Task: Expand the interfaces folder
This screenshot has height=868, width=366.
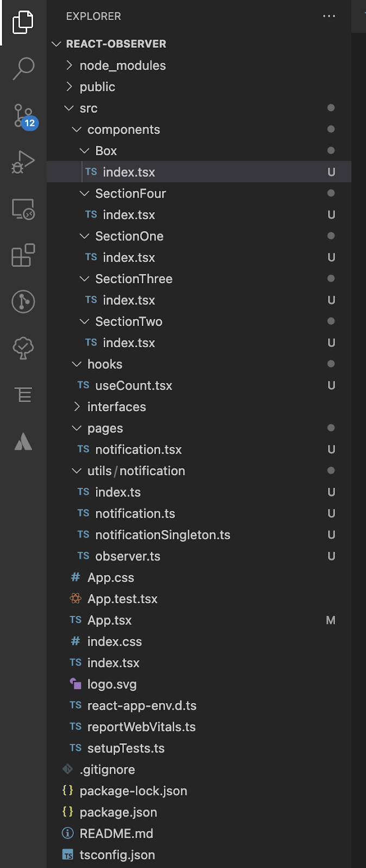Action: click(x=77, y=406)
